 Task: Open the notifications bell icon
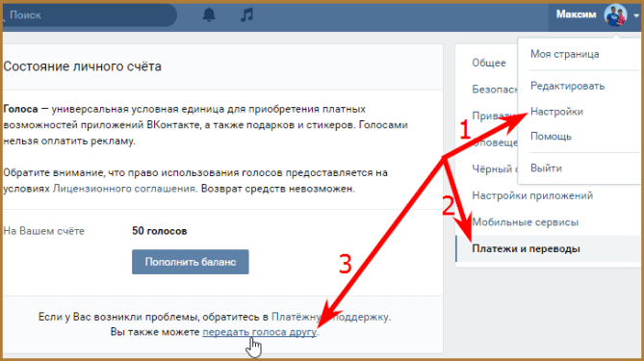point(209,14)
